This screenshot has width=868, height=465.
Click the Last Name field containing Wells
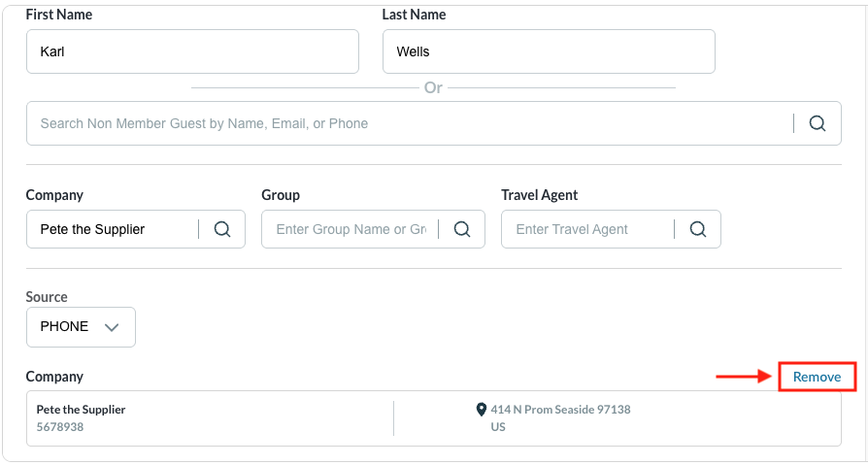(x=549, y=51)
